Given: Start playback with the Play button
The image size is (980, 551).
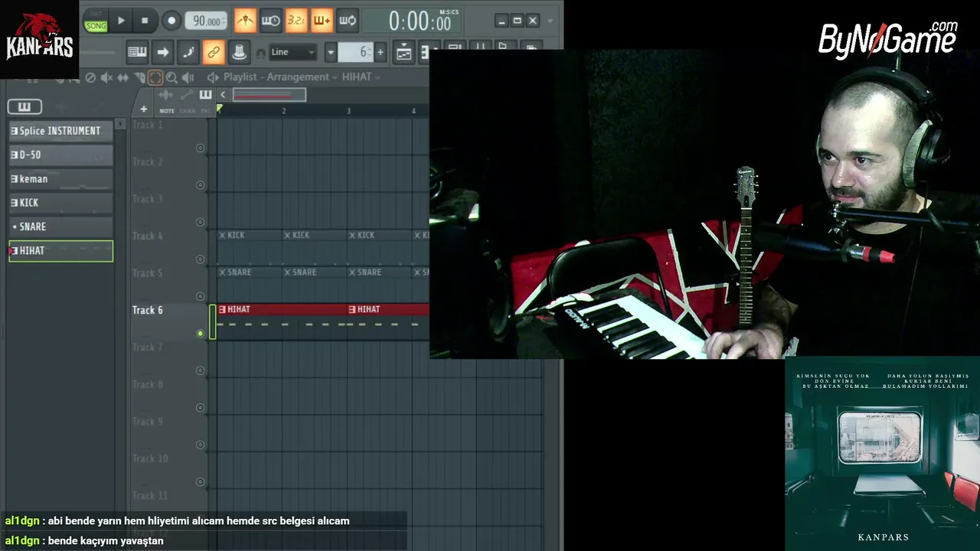Looking at the screenshot, I should click(x=120, y=21).
